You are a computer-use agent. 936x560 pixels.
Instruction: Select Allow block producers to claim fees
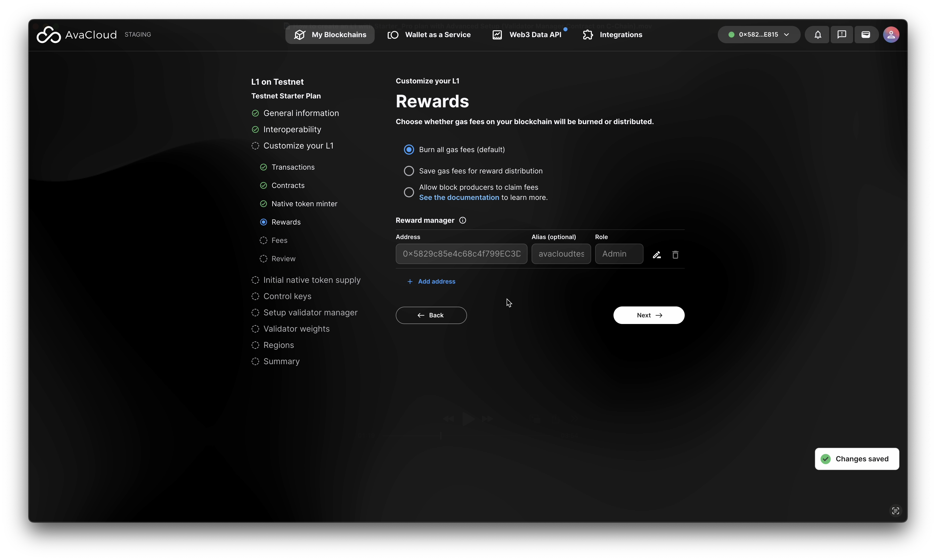pyautogui.click(x=409, y=193)
